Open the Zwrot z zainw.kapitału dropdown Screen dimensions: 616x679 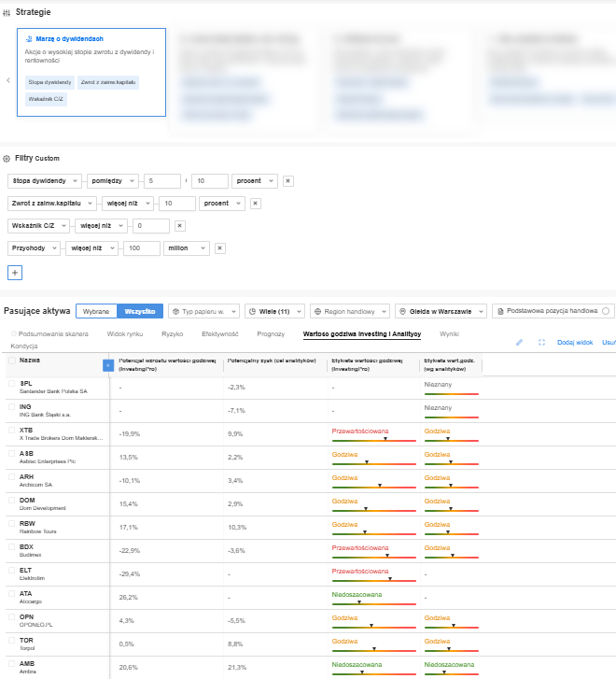(52, 204)
